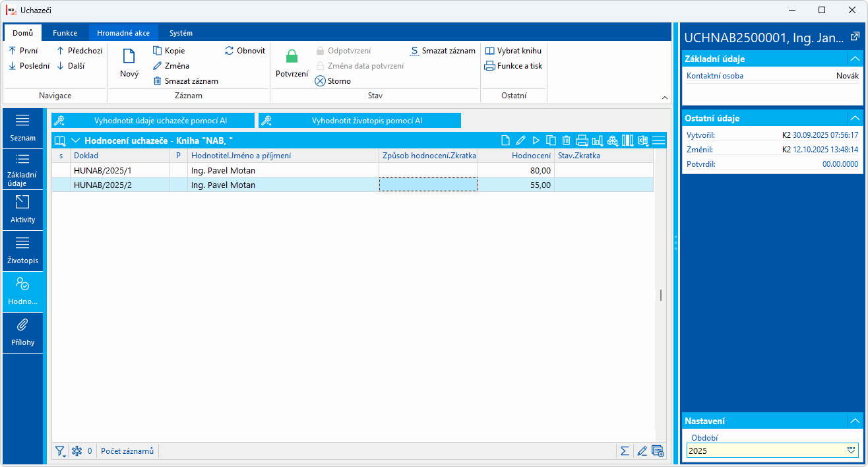The image size is (868, 467).
Task: Select row HUNAB/2025/1
Action: pos(353,170)
